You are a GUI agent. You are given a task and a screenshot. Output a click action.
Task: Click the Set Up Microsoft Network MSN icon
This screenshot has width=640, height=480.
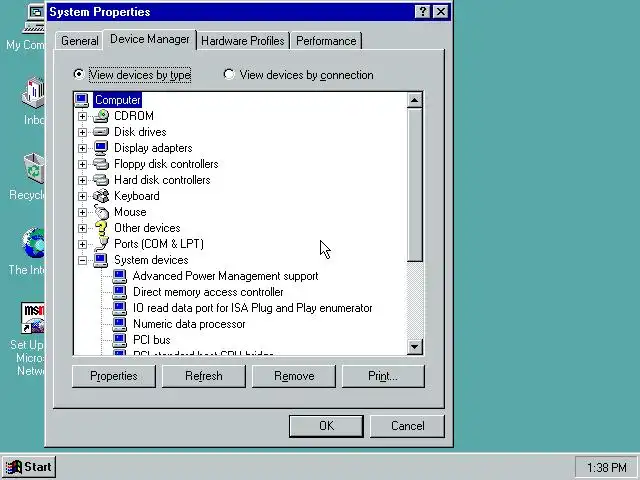click(33, 318)
